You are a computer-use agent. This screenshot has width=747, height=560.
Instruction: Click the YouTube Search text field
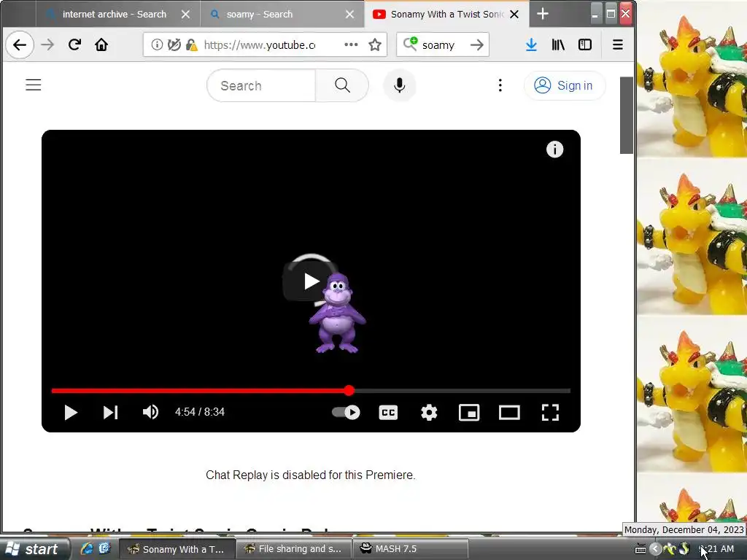click(x=261, y=86)
